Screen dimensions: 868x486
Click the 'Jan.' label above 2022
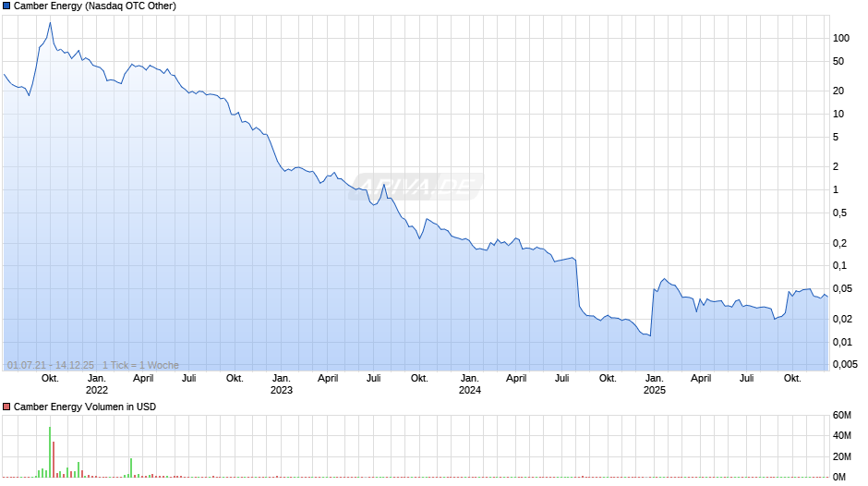[x=97, y=379]
